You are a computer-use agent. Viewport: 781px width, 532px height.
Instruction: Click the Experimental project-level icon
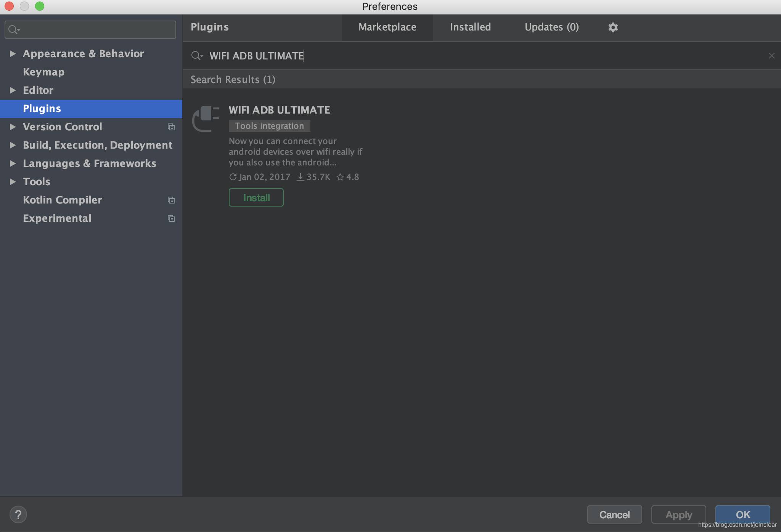click(x=171, y=218)
